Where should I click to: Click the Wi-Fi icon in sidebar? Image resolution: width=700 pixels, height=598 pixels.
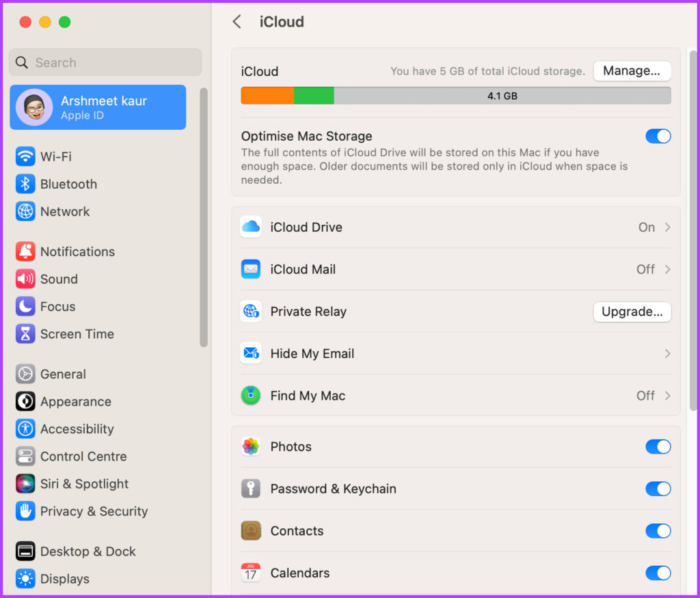pyautogui.click(x=25, y=157)
